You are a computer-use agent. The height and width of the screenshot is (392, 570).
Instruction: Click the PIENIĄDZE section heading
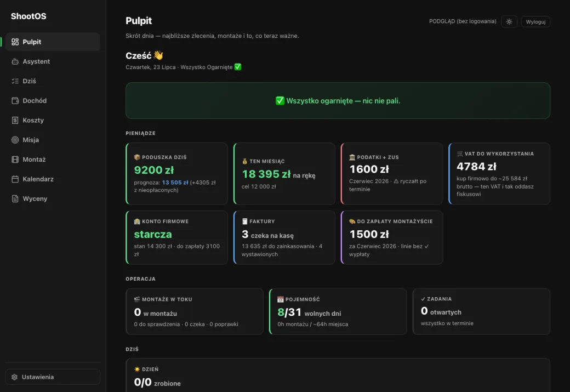pyautogui.click(x=141, y=133)
